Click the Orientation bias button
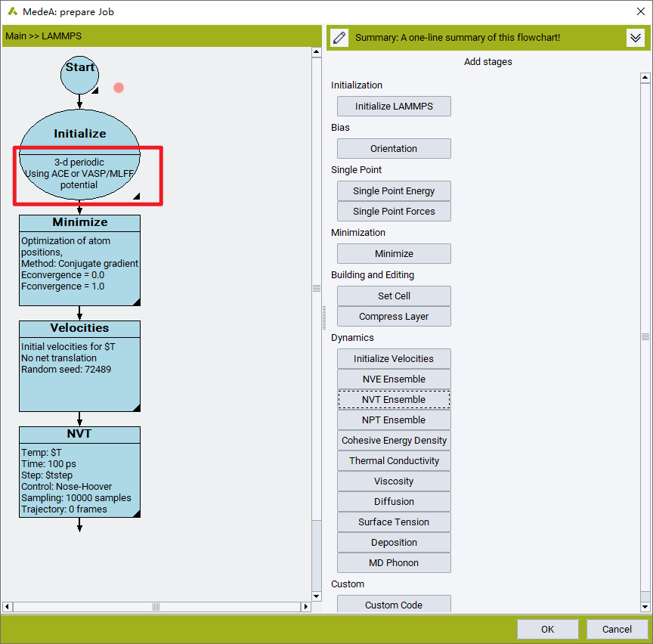The image size is (653, 644). [394, 149]
